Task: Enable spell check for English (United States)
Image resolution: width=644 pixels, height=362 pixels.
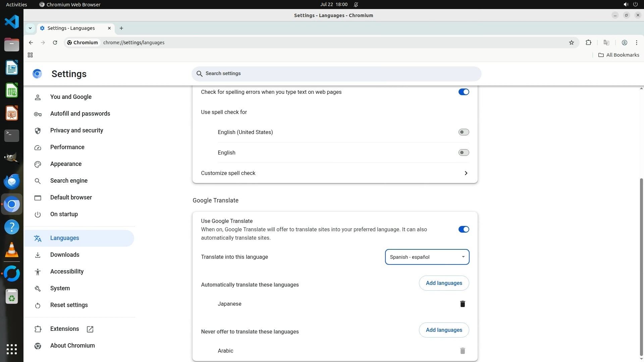Action: (464, 132)
